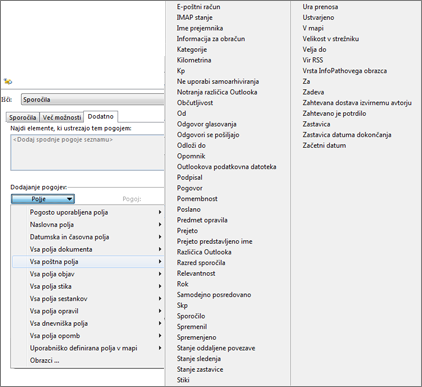Select the Velikost v strežniku field

(331, 39)
